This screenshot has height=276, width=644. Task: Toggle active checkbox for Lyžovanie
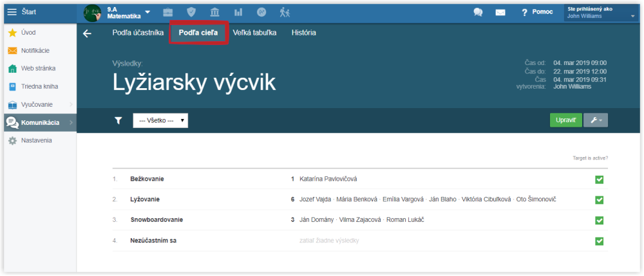coord(599,199)
